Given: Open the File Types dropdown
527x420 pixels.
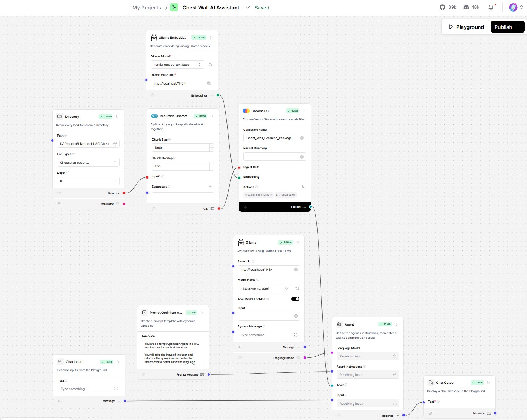Looking at the screenshot, I should [88, 163].
